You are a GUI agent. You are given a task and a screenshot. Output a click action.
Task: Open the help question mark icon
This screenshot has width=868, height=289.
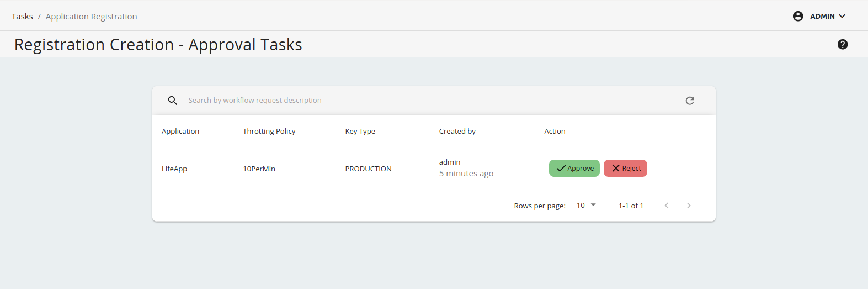843,44
